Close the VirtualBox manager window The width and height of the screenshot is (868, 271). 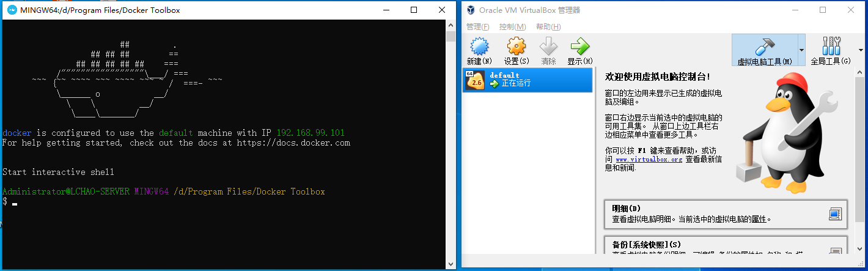pos(851,10)
